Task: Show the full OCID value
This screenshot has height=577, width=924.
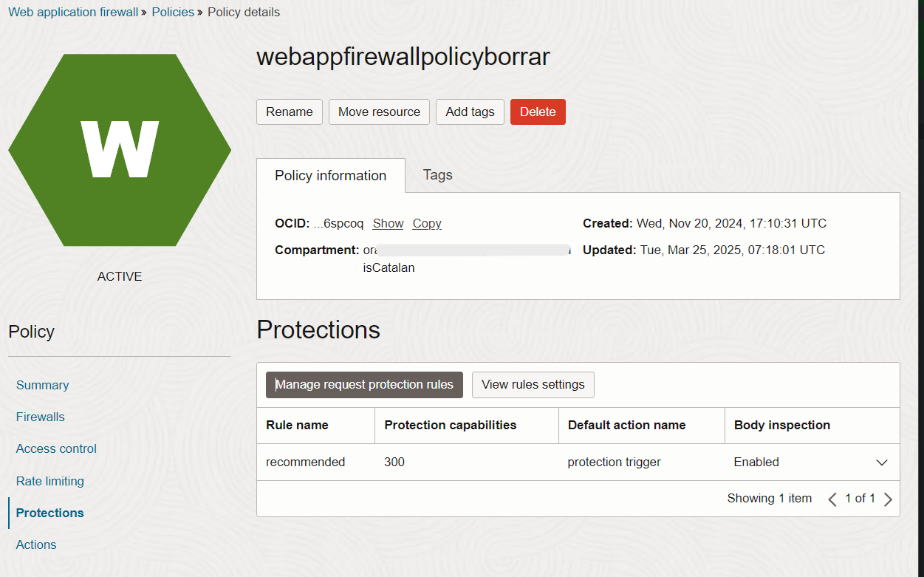Action: point(388,223)
